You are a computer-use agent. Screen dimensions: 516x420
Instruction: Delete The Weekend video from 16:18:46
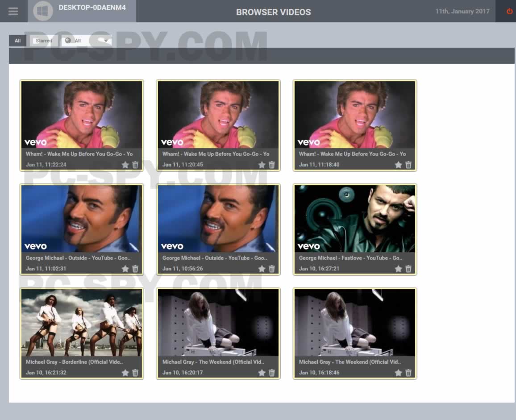click(408, 373)
